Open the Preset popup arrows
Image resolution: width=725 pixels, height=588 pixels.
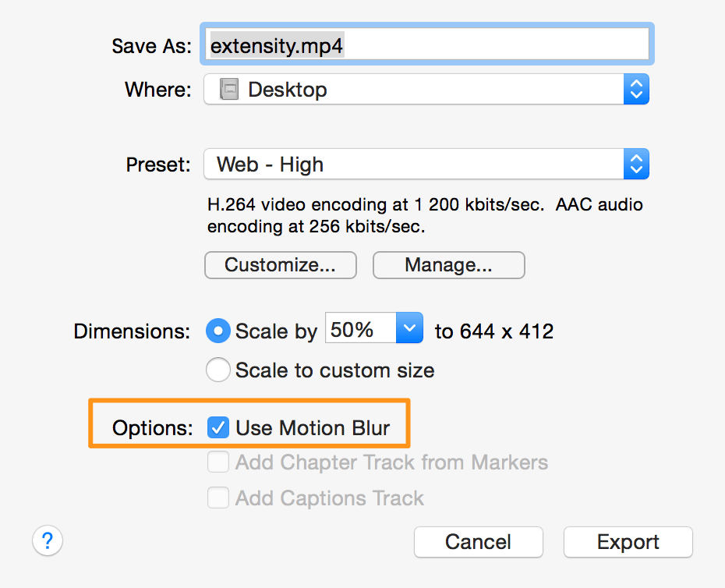636,165
